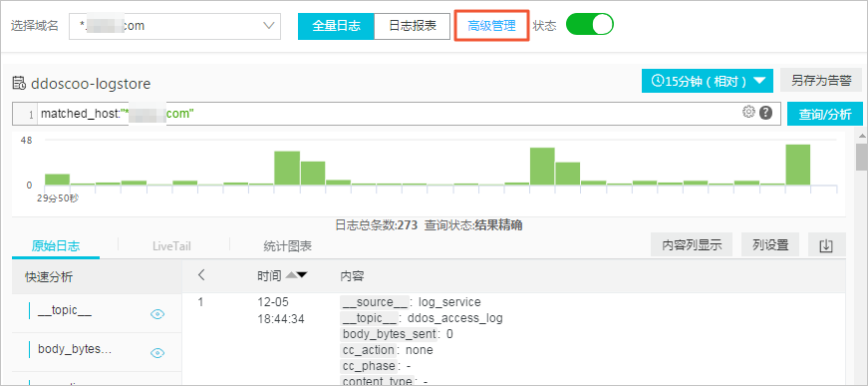
Task: Select the 原始日志 tab
Action: click(x=56, y=246)
